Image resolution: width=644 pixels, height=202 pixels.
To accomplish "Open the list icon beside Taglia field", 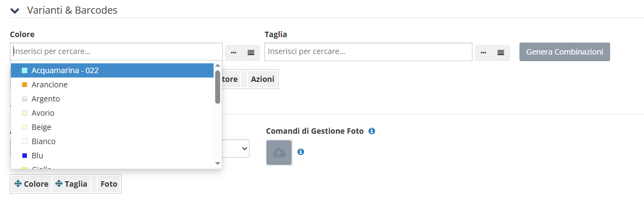I will (x=501, y=52).
